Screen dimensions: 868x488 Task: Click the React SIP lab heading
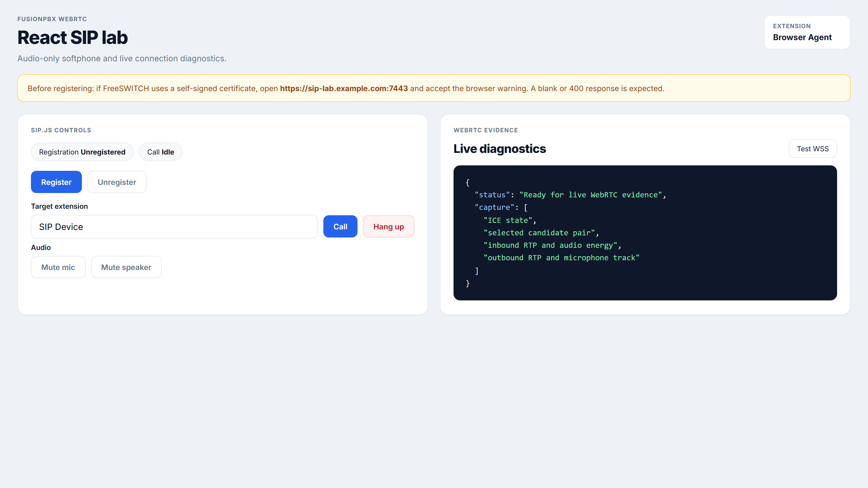[x=72, y=37]
